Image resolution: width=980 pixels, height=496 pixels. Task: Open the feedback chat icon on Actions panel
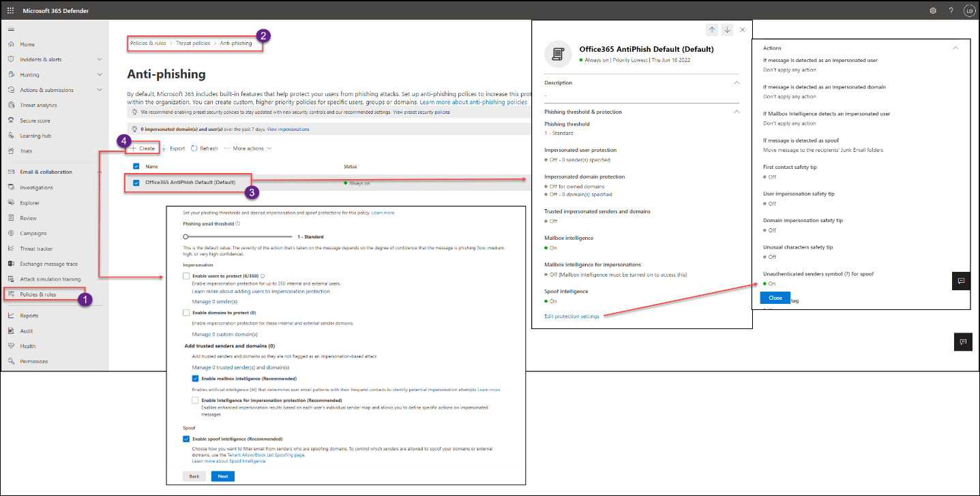961,281
